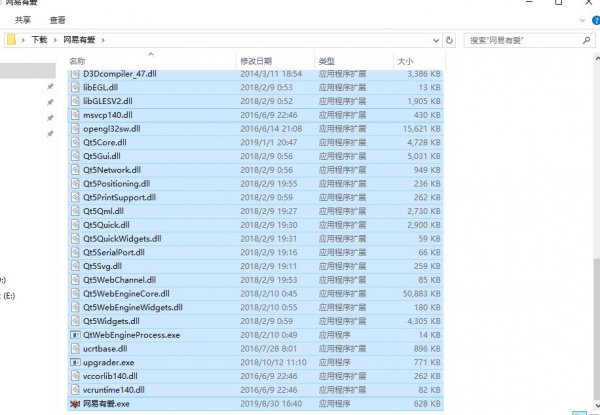
Task: Click the 2019/8/30 16:40 date cell
Action: pos(271,404)
